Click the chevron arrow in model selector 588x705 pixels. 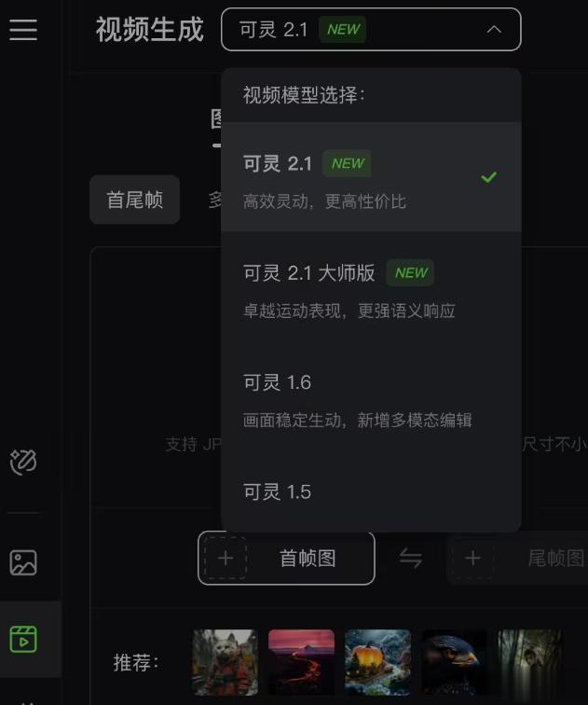[494, 30]
